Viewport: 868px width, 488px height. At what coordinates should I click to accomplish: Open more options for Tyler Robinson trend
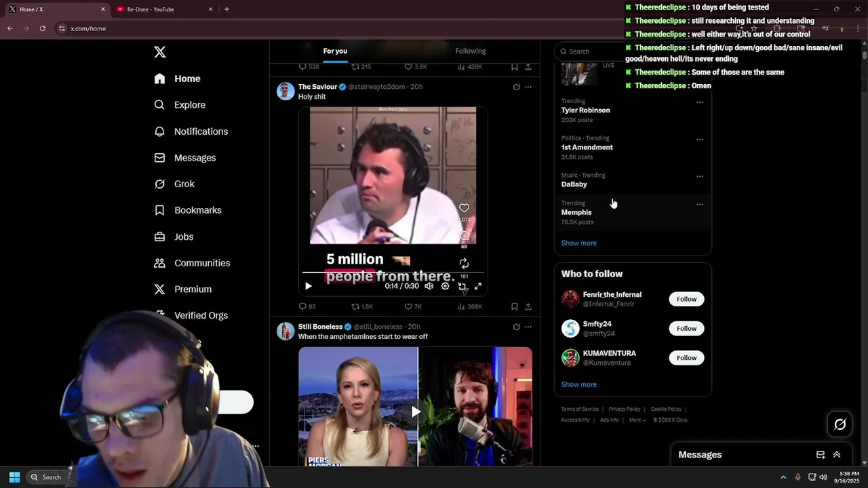point(700,102)
